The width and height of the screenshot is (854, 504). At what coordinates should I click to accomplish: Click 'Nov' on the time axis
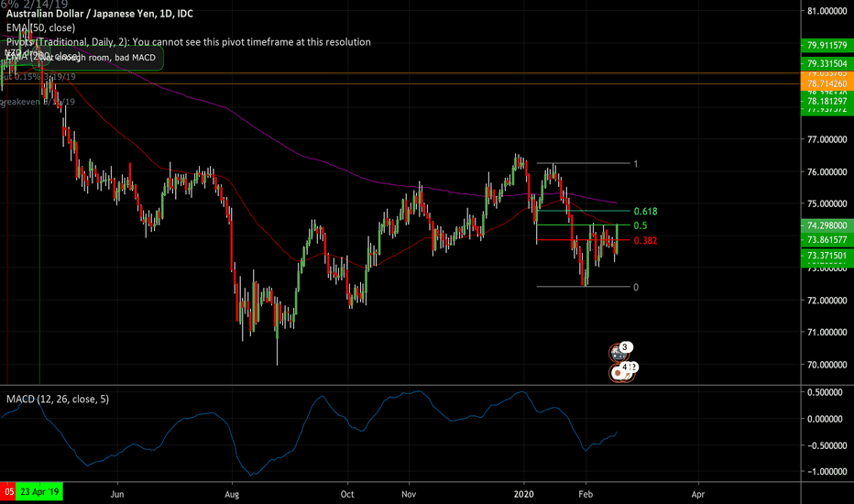[409, 494]
